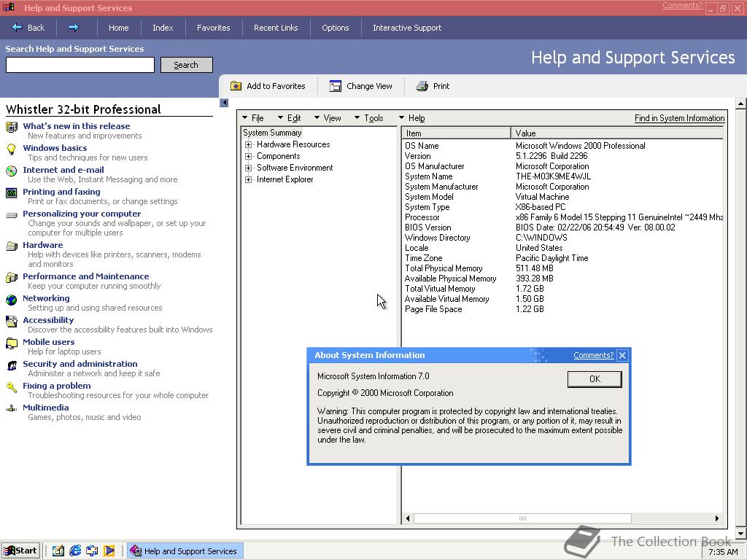Click the Fixing a problem key icon
Viewport: 747px width, 560px height.
click(x=12, y=386)
